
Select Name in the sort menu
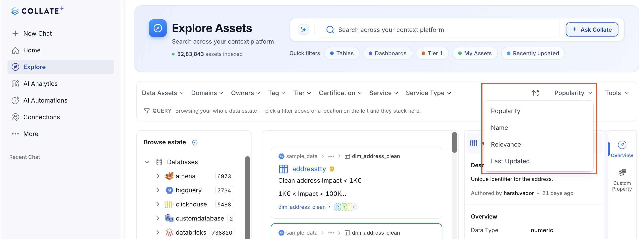pos(538,128)
